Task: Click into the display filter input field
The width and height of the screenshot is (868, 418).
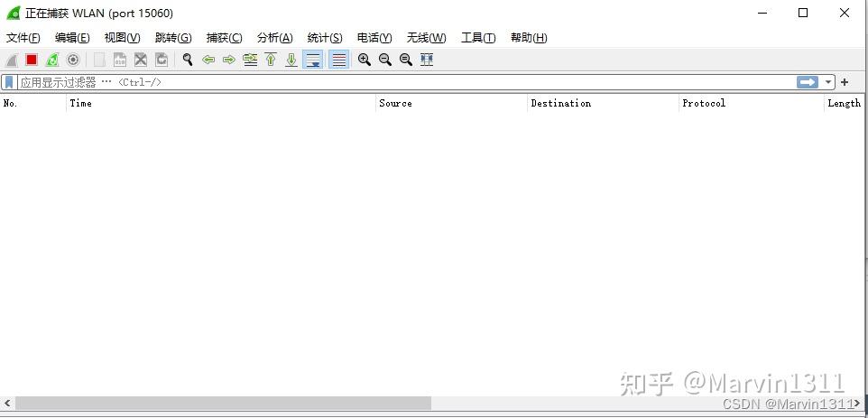Action: (x=407, y=82)
